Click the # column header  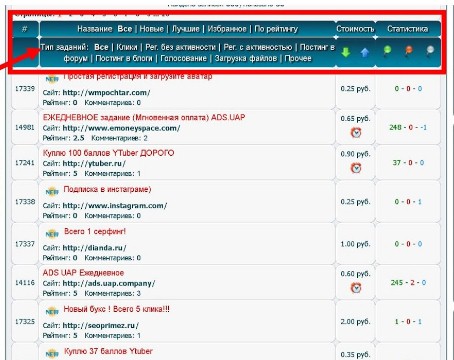(24, 29)
